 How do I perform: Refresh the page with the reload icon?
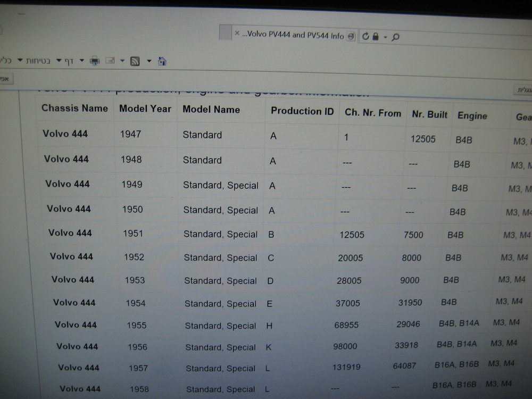click(365, 36)
